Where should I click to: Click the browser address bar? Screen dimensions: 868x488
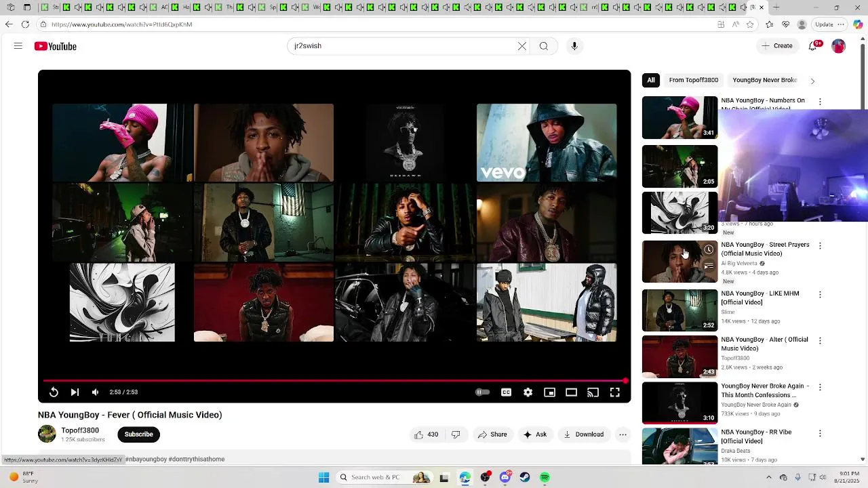tap(380, 24)
